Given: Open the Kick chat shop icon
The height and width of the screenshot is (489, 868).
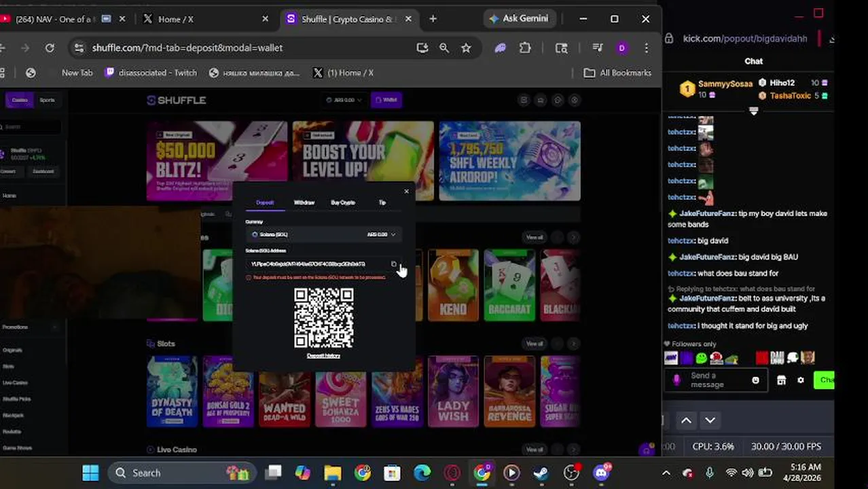Looking at the screenshot, I should 781,380.
